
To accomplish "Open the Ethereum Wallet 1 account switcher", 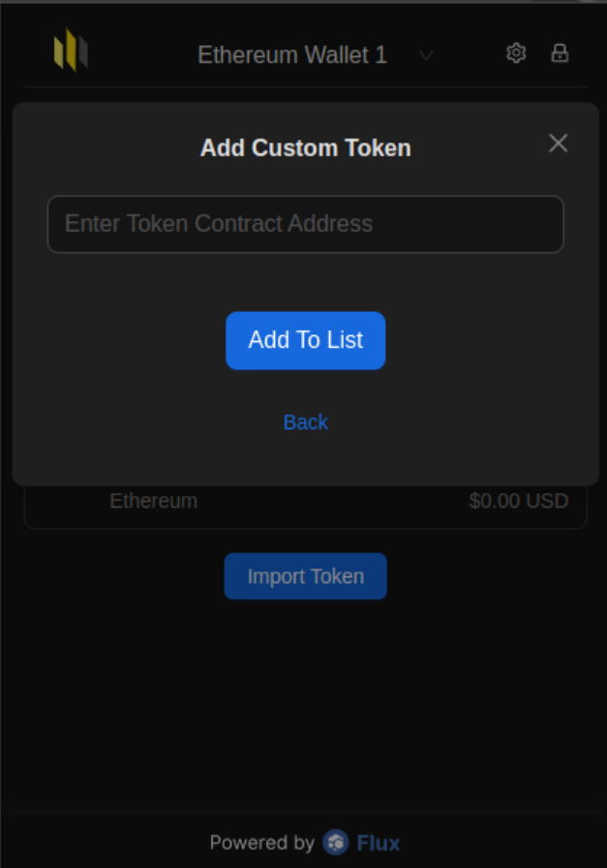I will click(292, 55).
